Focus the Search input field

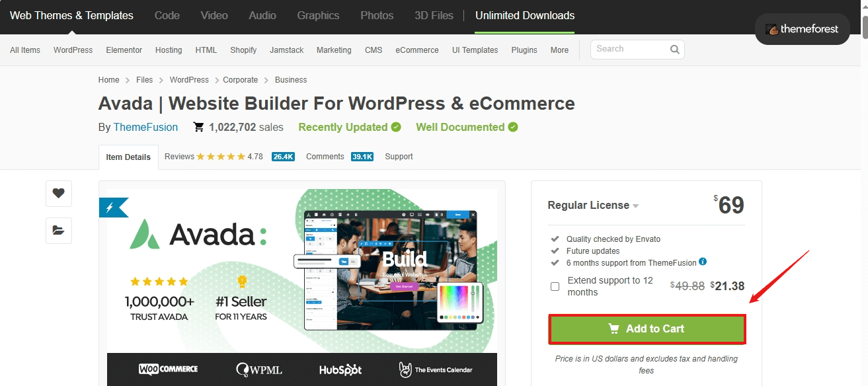tap(629, 49)
